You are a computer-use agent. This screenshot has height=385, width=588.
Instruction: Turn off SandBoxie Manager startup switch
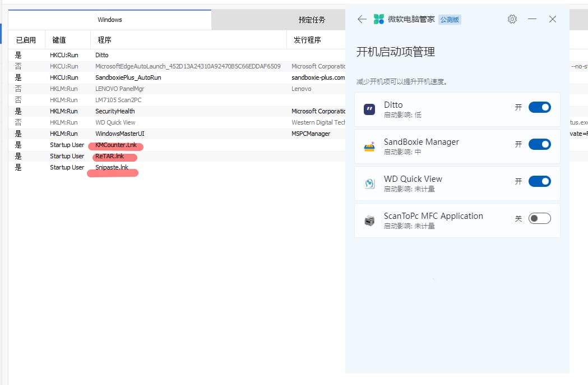click(x=539, y=144)
